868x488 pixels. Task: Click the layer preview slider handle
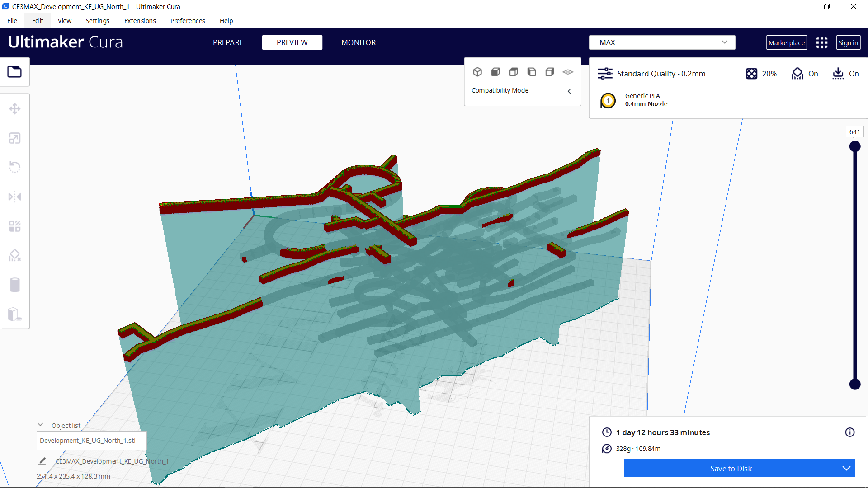pyautogui.click(x=855, y=146)
